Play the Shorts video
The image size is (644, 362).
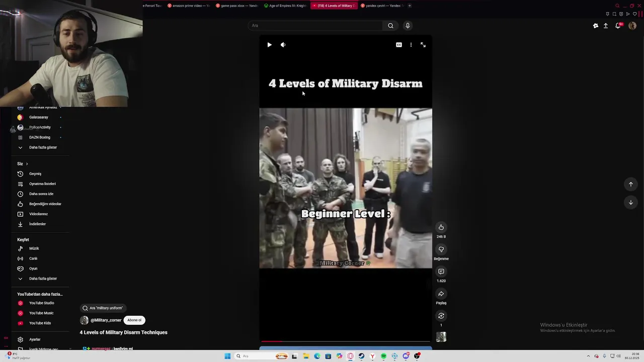269,45
